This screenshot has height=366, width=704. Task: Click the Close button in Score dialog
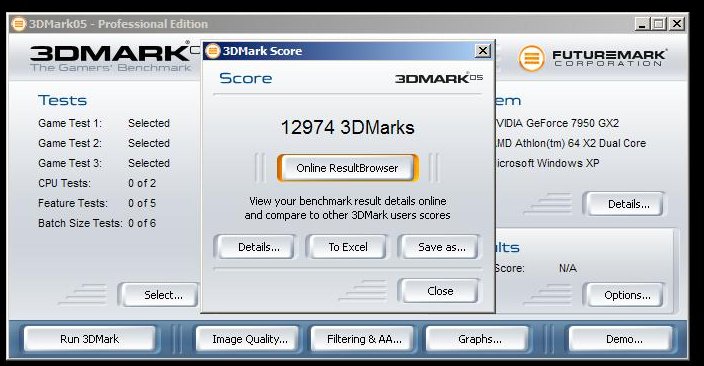point(439,291)
